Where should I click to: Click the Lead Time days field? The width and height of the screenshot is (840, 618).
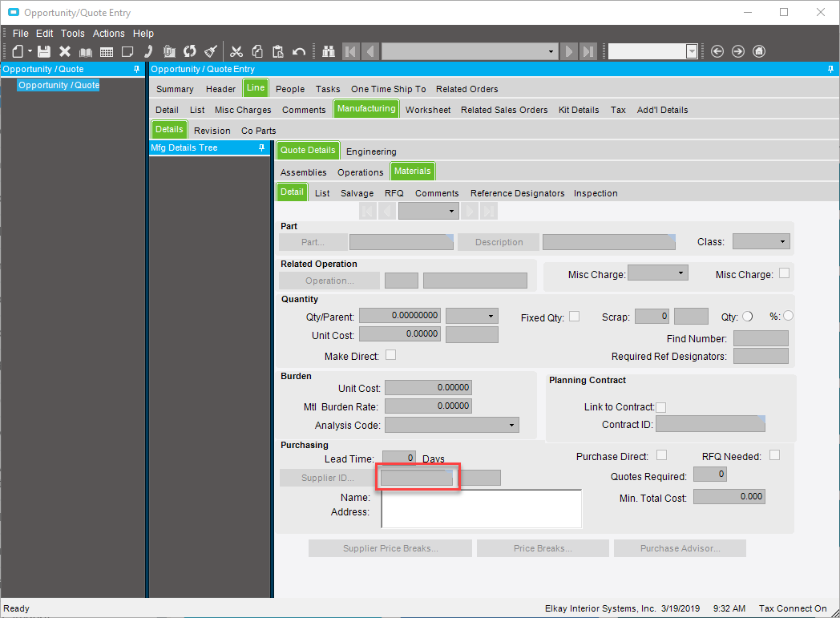399,458
